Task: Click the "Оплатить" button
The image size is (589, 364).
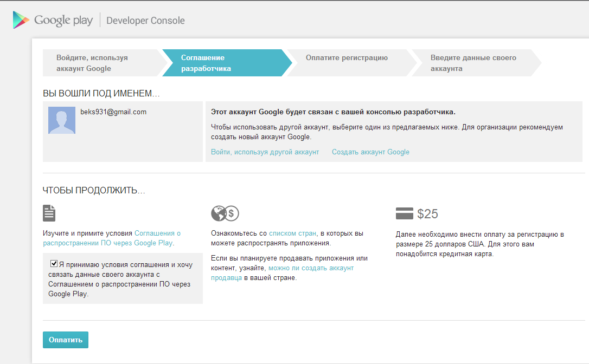Action: [66, 340]
